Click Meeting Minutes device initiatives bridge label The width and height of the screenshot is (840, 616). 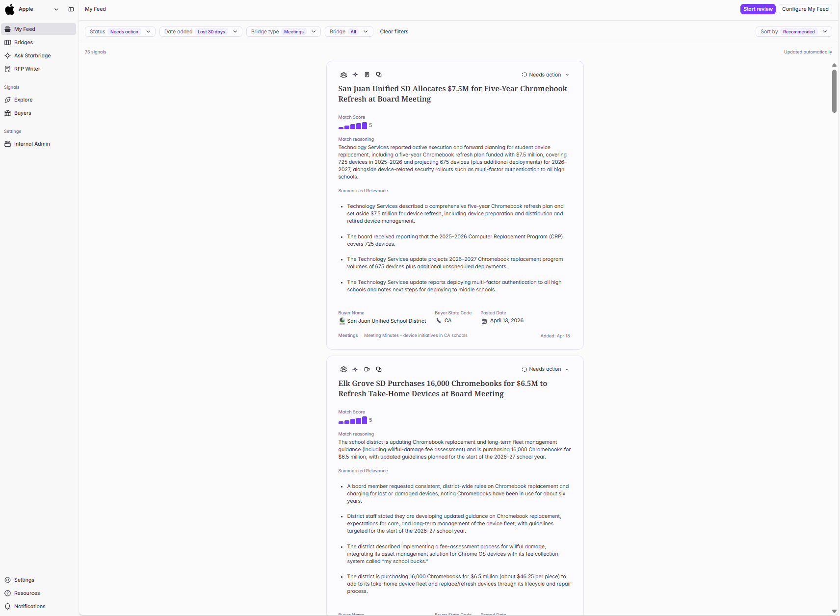416,336
